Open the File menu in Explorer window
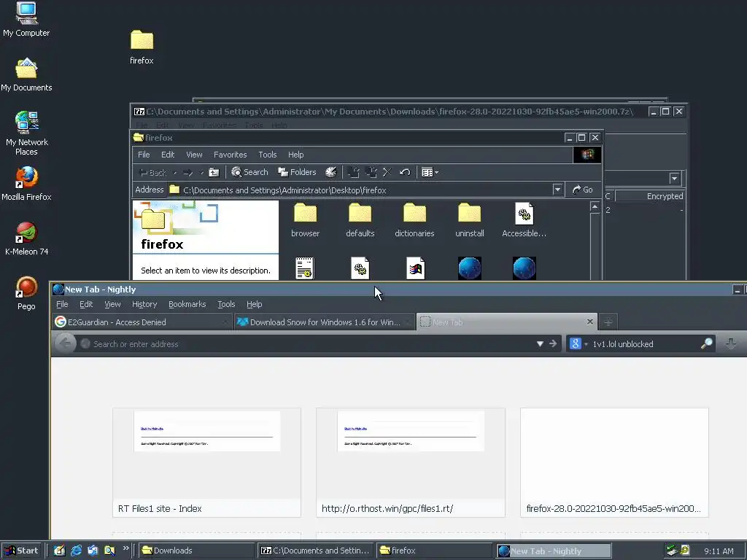 pos(144,155)
